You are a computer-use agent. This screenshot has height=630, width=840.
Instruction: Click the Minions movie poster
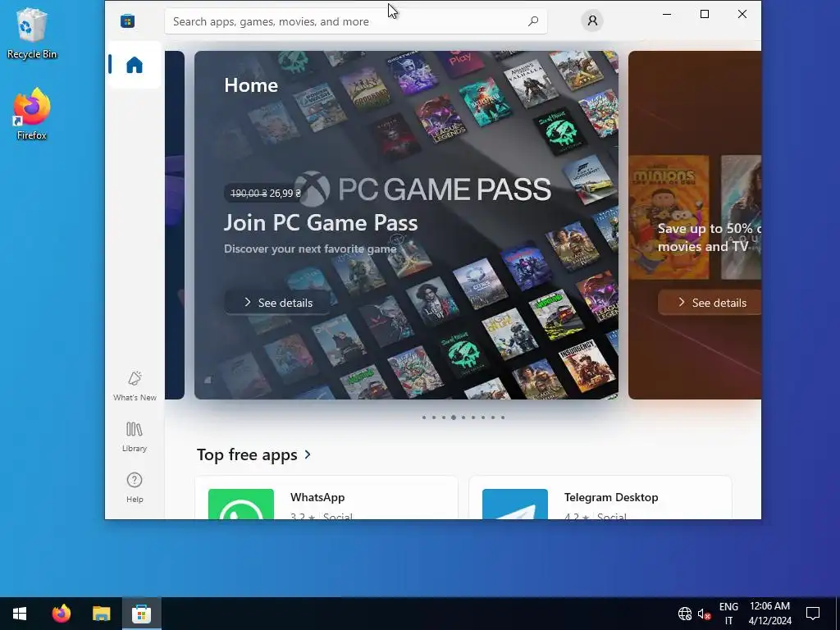point(669,217)
